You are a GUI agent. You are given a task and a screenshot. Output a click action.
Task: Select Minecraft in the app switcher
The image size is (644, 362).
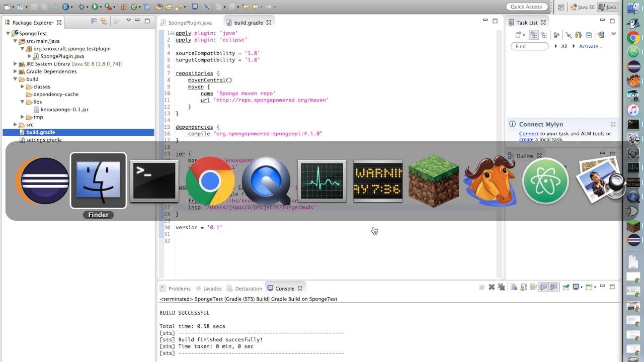point(434,180)
